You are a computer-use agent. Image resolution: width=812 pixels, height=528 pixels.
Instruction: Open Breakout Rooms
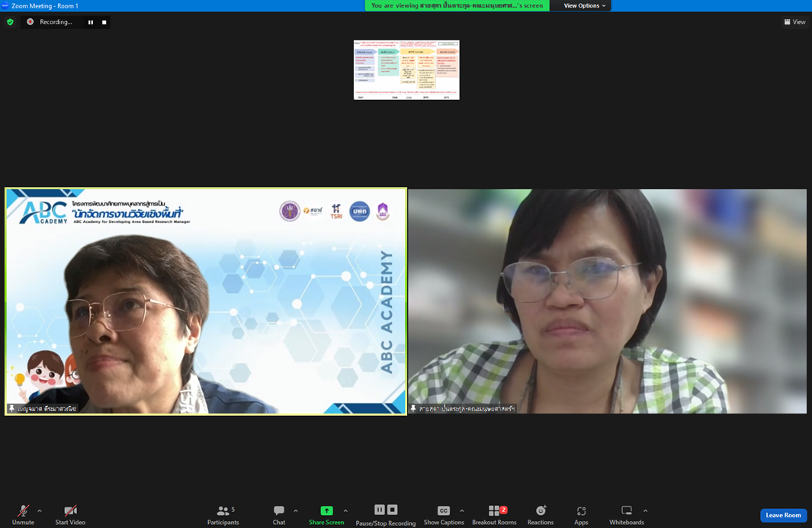click(x=494, y=514)
